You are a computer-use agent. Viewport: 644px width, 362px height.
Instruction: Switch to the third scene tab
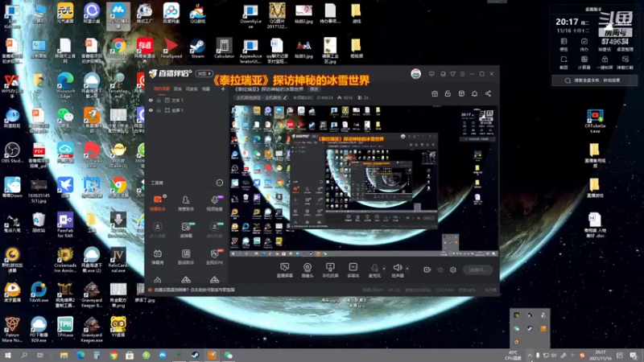pos(192,88)
